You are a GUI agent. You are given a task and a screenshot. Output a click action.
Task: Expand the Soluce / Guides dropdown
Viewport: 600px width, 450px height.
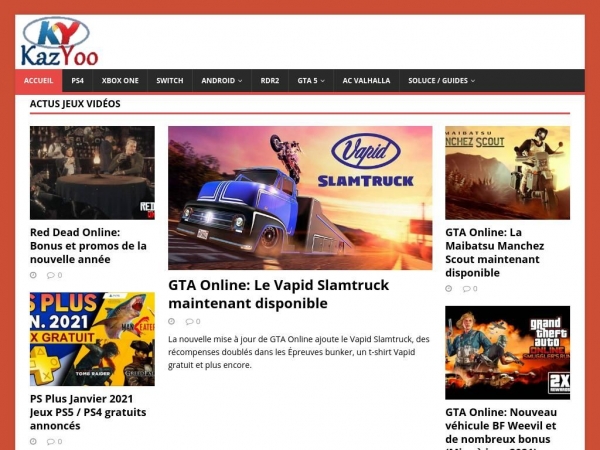(x=442, y=81)
